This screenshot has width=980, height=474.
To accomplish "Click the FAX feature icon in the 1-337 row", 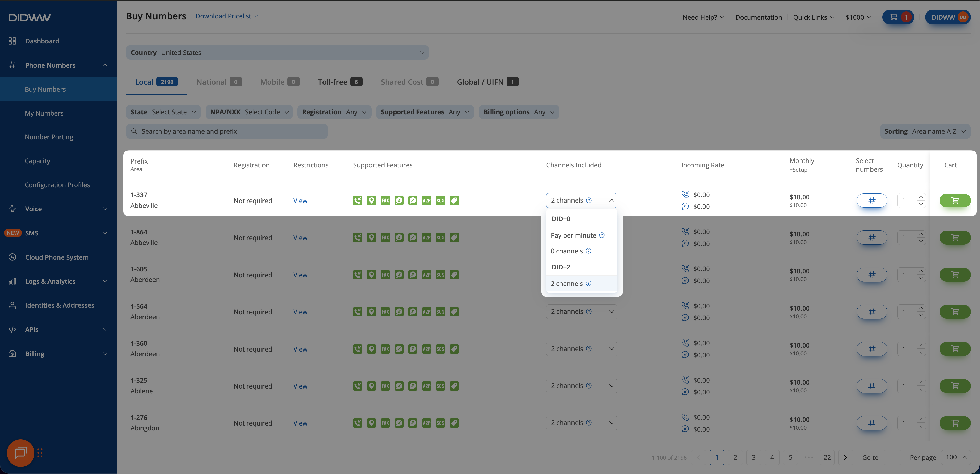I will (385, 200).
